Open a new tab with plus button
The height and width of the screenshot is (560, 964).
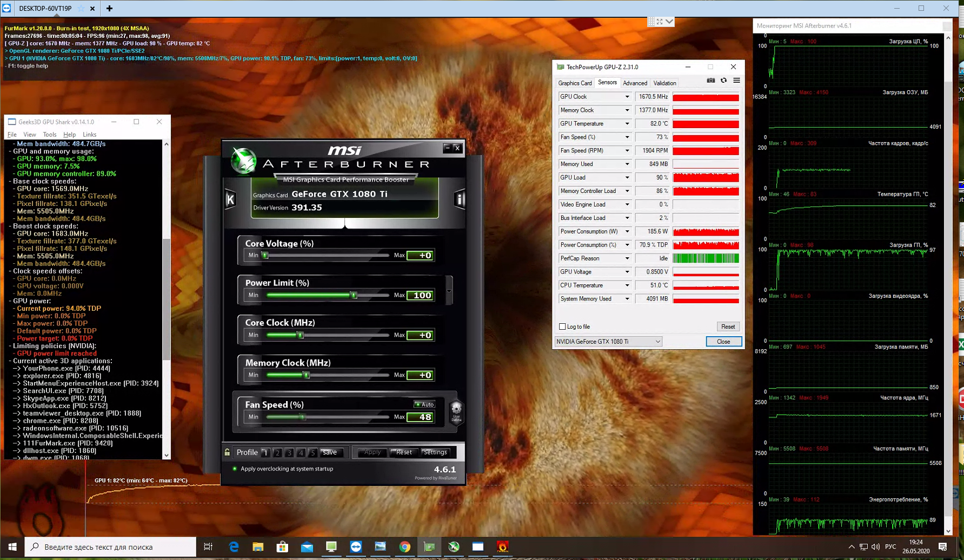click(x=109, y=9)
